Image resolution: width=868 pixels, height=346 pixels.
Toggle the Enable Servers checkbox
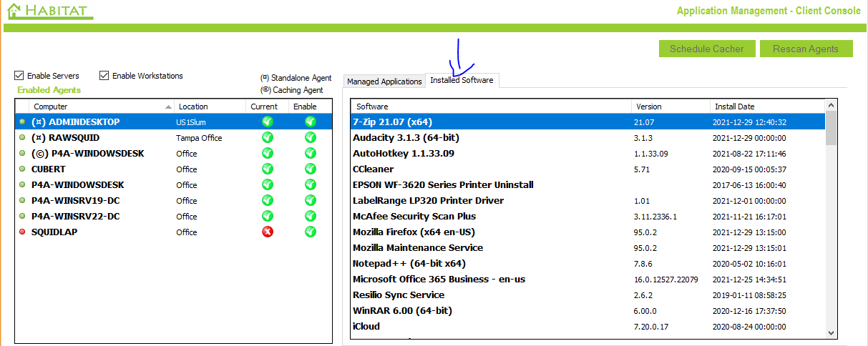(x=19, y=76)
